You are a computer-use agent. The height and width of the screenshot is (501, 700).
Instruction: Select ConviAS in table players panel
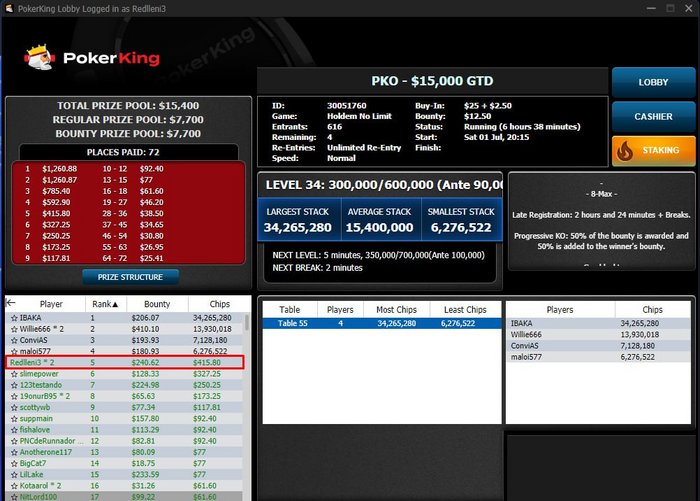pyautogui.click(x=598, y=346)
